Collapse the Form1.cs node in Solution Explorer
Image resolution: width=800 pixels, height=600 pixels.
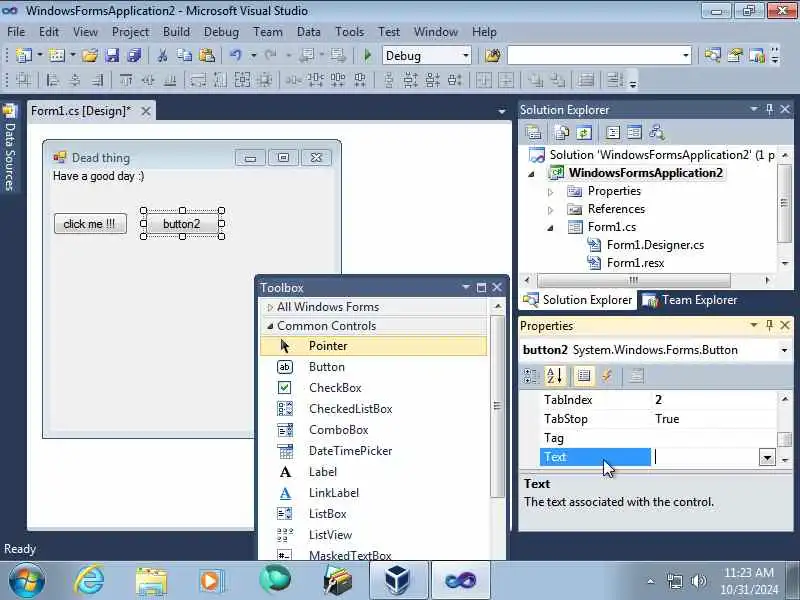click(550, 228)
